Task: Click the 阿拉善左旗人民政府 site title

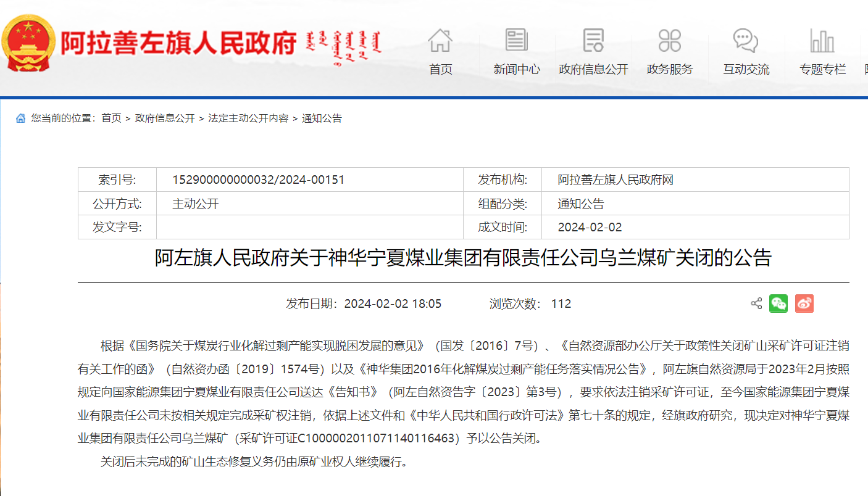Action: pyautogui.click(x=178, y=43)
